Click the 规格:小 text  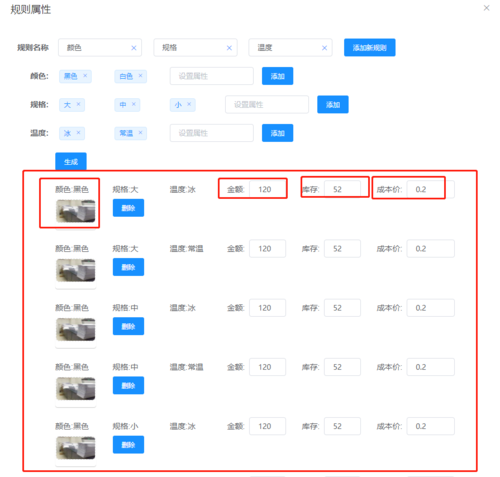[x=125, y=426]
